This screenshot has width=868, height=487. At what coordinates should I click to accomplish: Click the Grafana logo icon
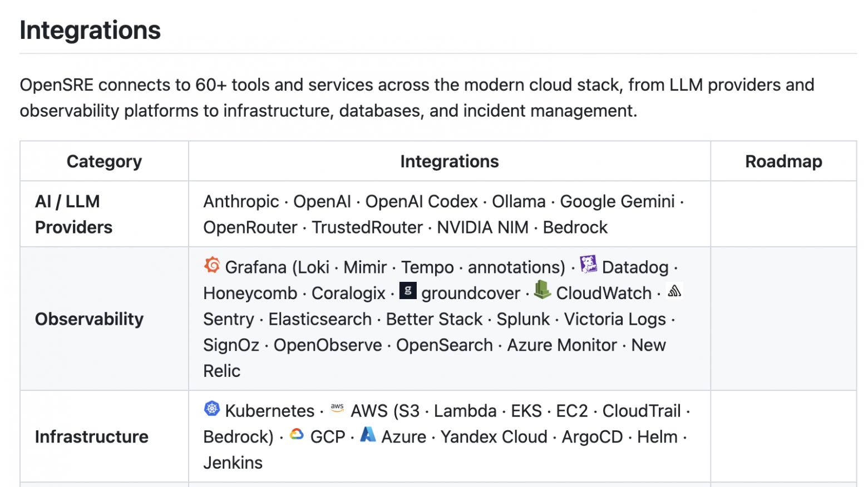[212, 265]
